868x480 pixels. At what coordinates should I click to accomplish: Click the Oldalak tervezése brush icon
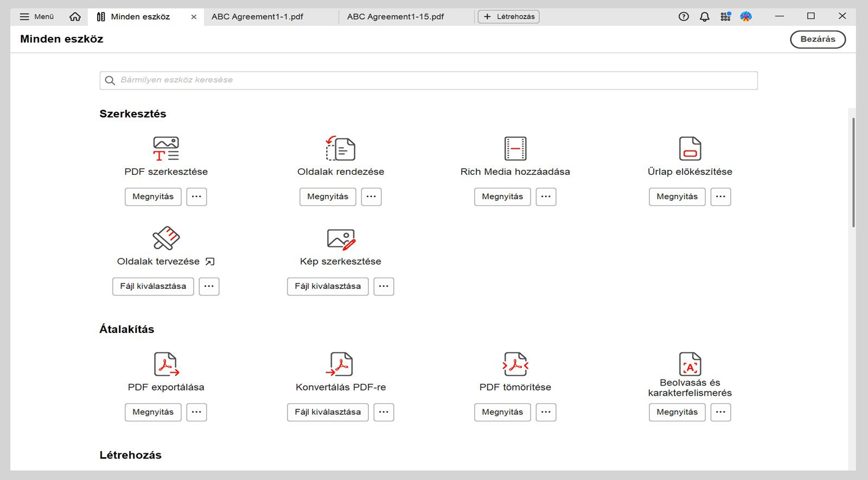point(166,238)
